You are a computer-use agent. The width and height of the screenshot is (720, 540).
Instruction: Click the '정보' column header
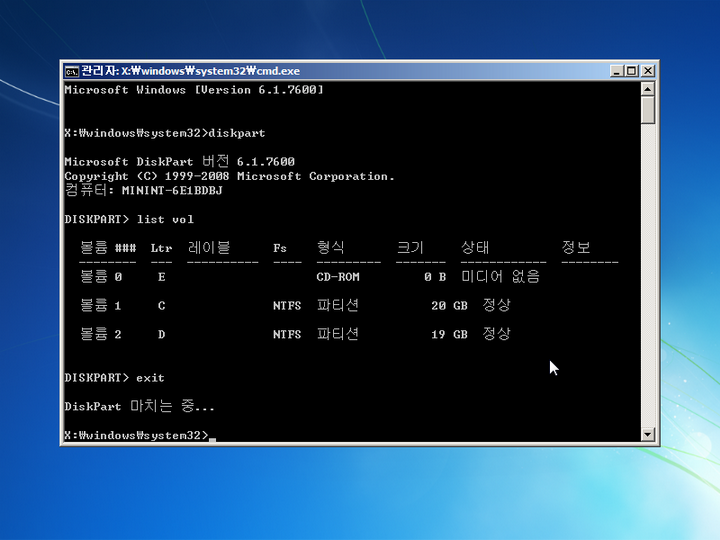(575, 248)
